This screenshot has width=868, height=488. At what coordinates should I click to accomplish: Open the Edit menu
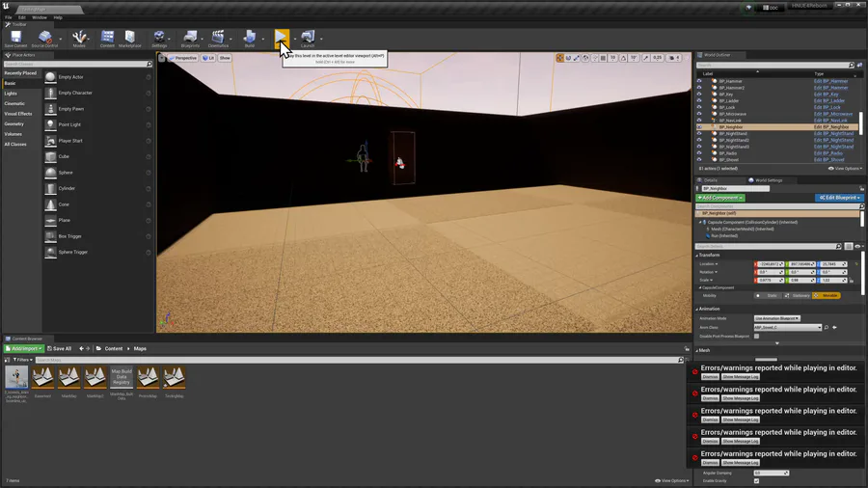21,17
